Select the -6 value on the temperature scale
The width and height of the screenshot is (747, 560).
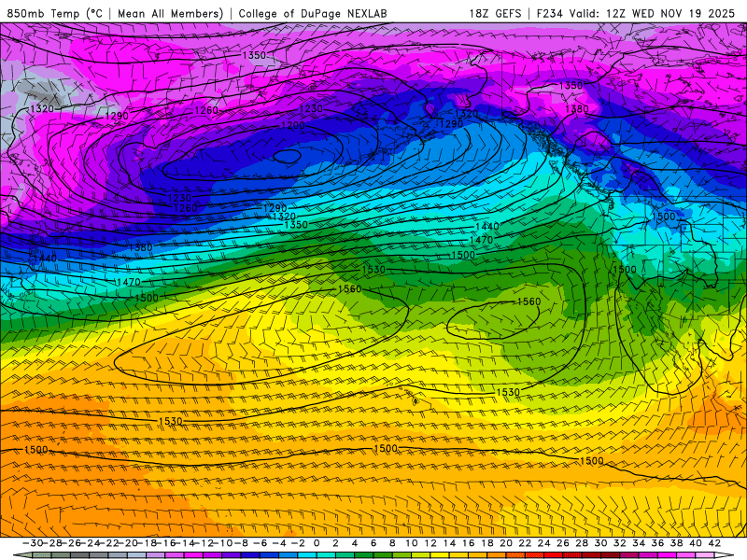(x=261, y=543)
